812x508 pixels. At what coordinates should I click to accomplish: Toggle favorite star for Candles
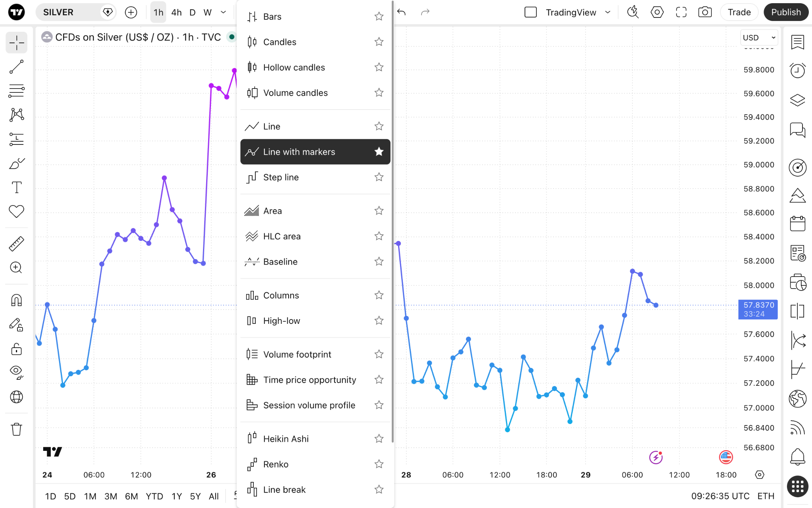coord(379,42)
